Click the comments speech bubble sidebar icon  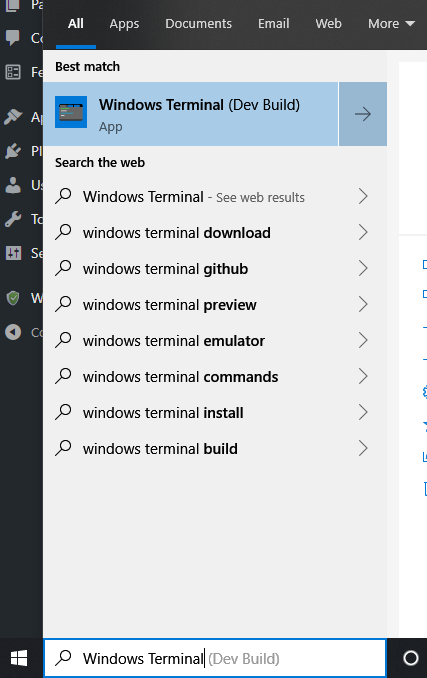tap(13, 38)
